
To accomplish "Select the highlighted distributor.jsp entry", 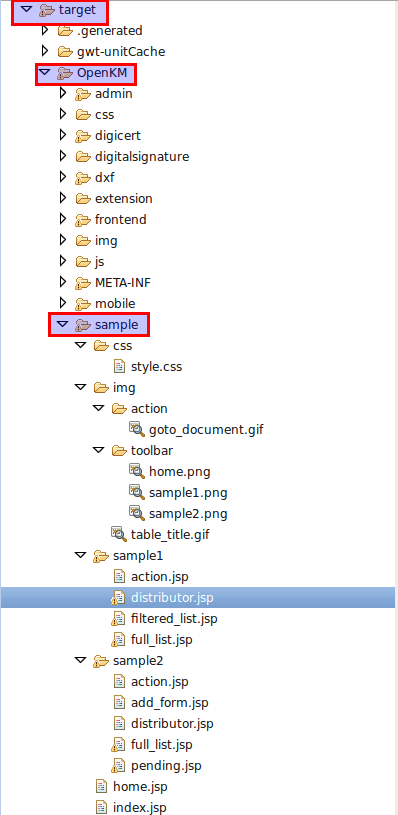I will click(197, 597).
